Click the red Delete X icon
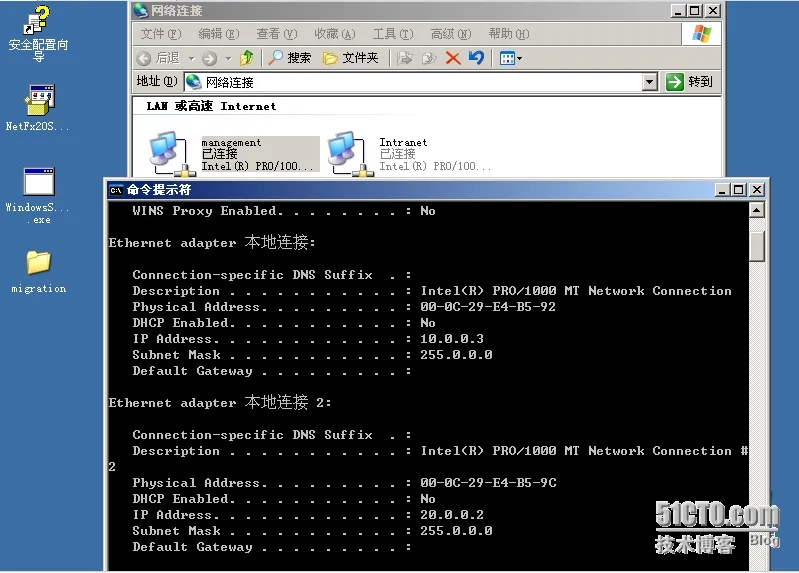The image size is (799, 573). (x=452, y=58)
